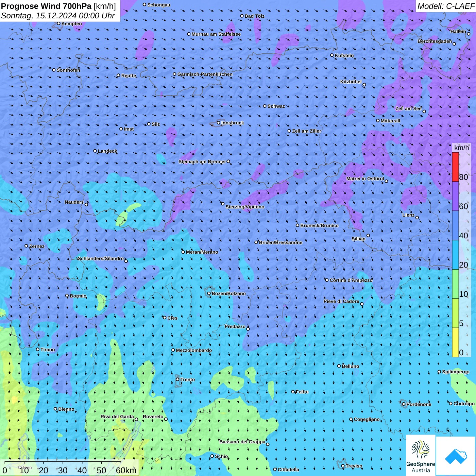Click the 'Bad Tölz' label
Image resolution: width=476 pixels, height=476 pixels.
pyautogui.click(x=255, y=16)
